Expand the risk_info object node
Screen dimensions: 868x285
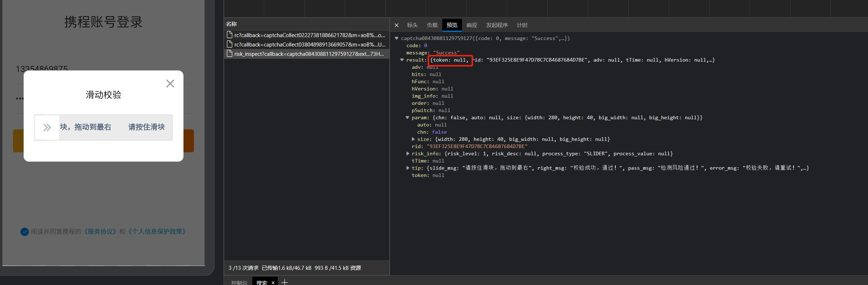point(408,153)
